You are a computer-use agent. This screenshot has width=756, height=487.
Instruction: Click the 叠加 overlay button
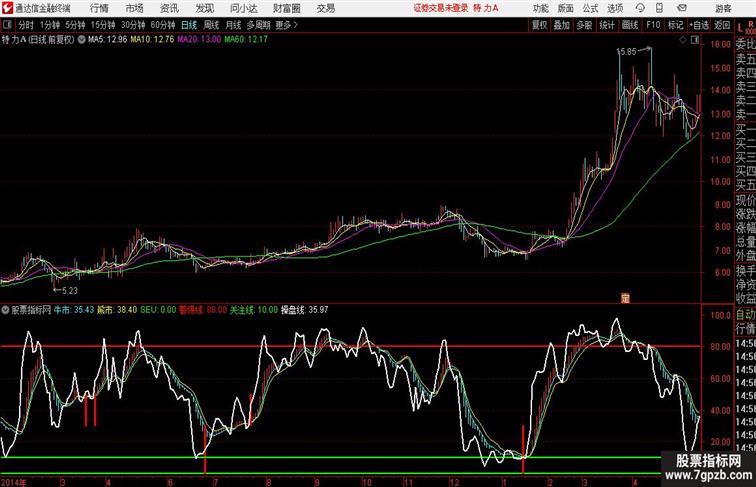[x=562, y=25]
